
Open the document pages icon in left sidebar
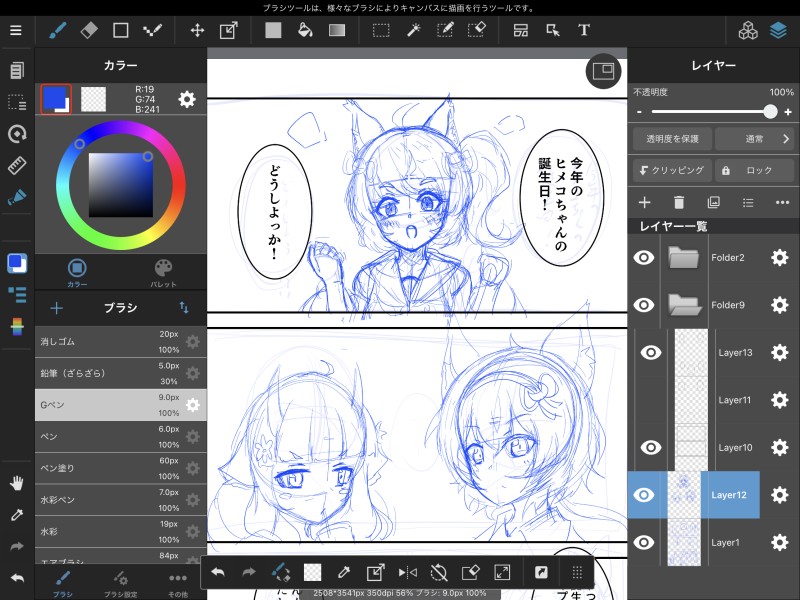[17, 70]
